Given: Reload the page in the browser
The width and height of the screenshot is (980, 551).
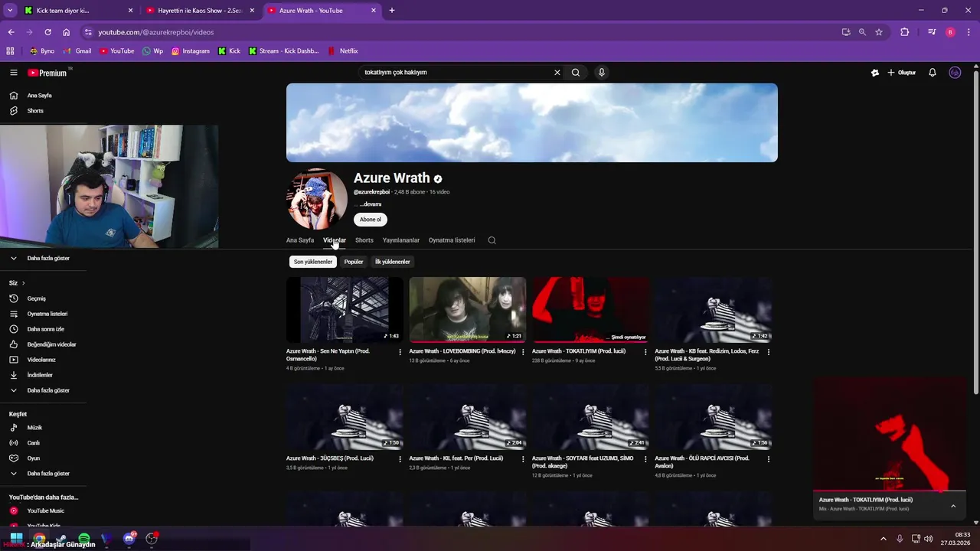Looking at the screenshot, I should (x=47, y=32).
